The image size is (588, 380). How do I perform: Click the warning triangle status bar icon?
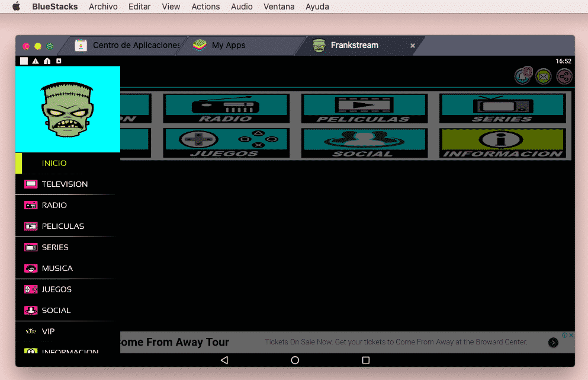36,61
